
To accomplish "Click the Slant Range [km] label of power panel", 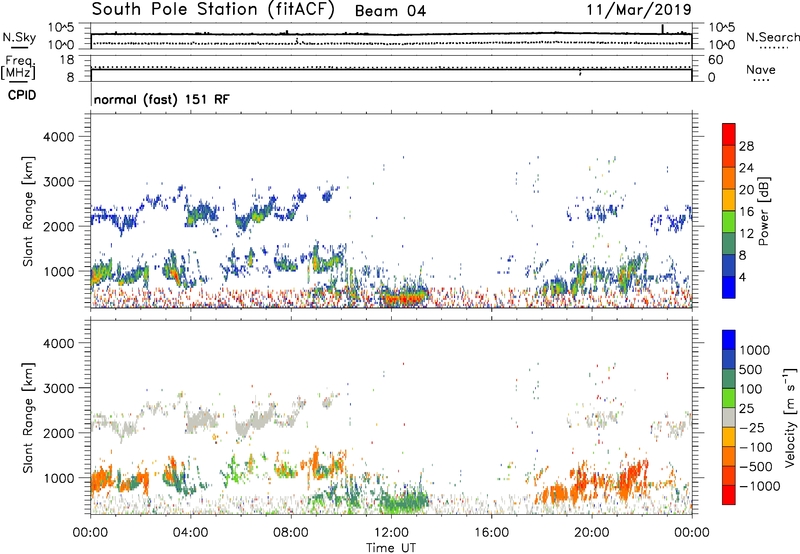I will tap(28, 211).
